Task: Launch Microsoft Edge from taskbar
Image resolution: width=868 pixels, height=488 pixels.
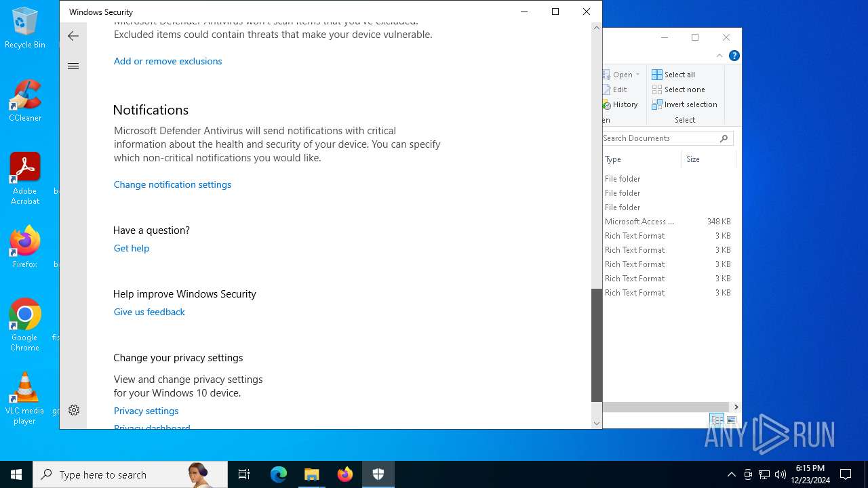Action: click(279, 474)
